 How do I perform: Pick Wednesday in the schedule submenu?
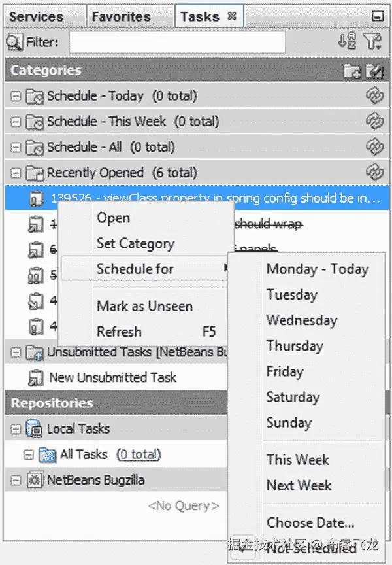pos(302,320)
